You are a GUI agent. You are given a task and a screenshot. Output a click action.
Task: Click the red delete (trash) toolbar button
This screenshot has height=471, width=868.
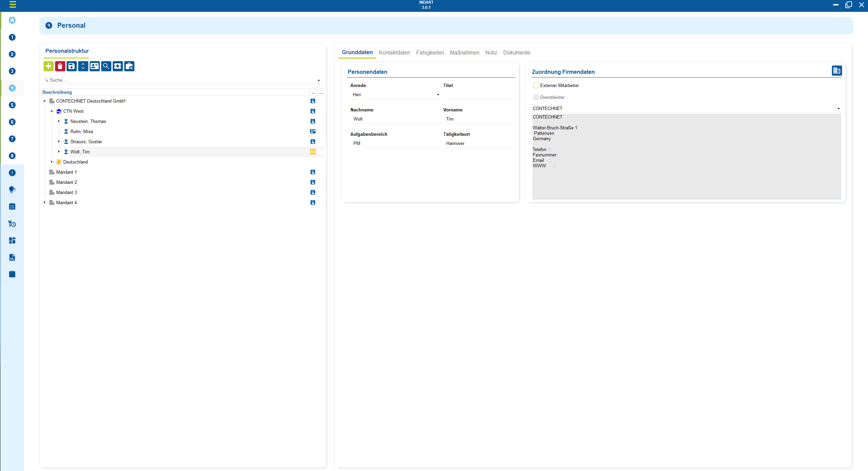60,66
